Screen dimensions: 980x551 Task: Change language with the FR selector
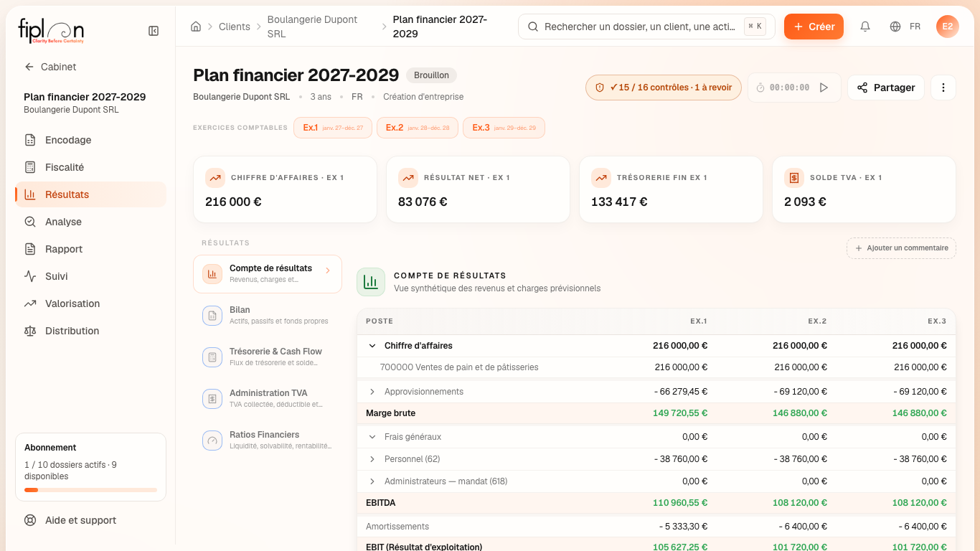(905, 27)
